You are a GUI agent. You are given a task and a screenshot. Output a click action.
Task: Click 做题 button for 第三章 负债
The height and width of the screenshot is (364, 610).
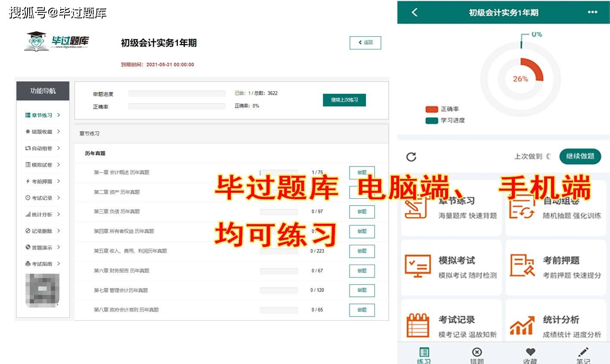362,212
